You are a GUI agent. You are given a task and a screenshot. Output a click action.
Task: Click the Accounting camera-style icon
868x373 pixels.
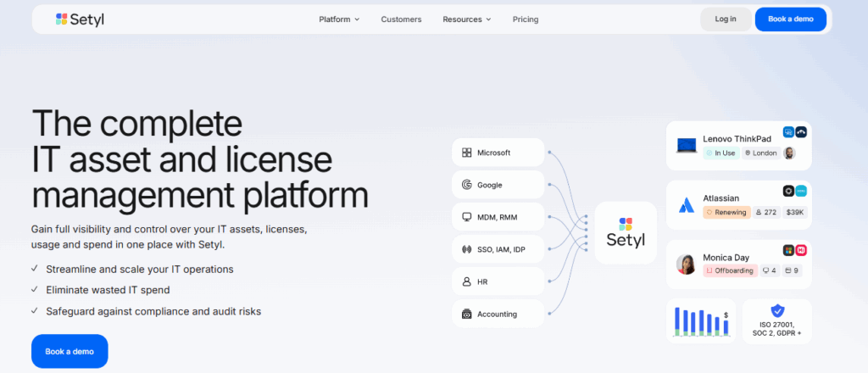(x=466, y=314)
